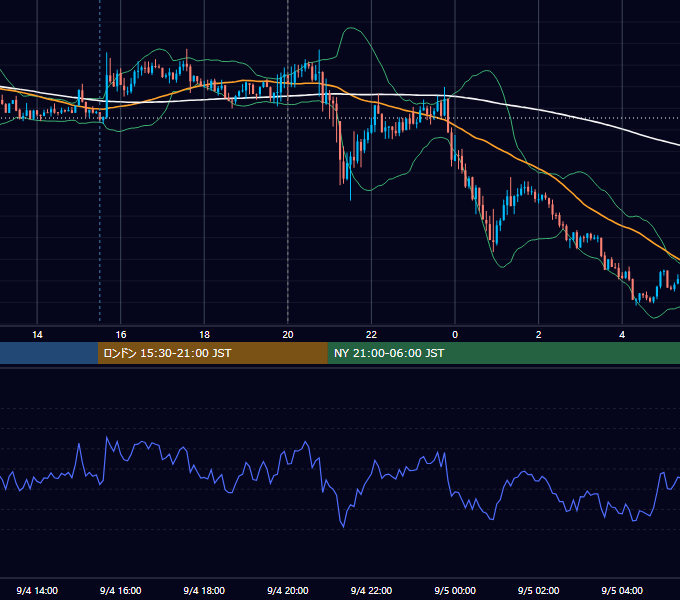Click the 9/4 22:00 label on indicator axis

pyautogui.click(x=371, y=590)
